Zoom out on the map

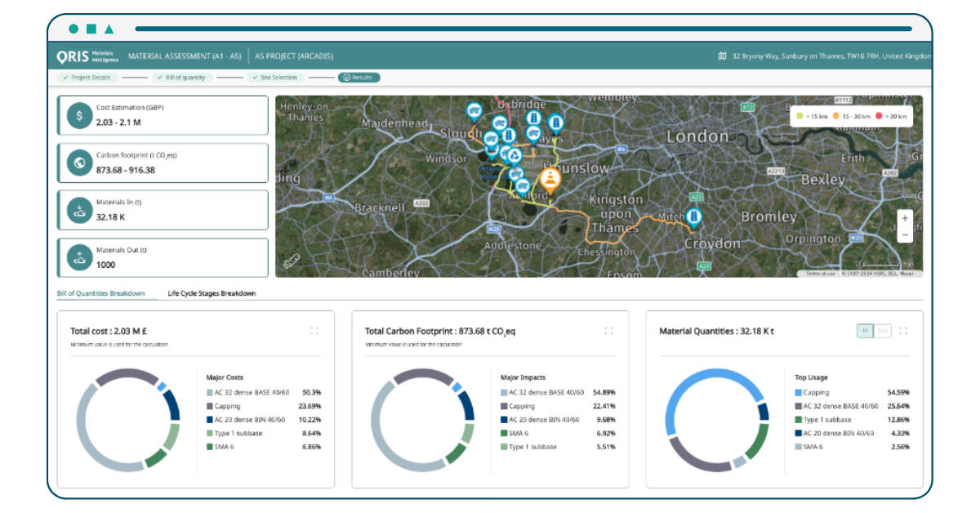904,234
